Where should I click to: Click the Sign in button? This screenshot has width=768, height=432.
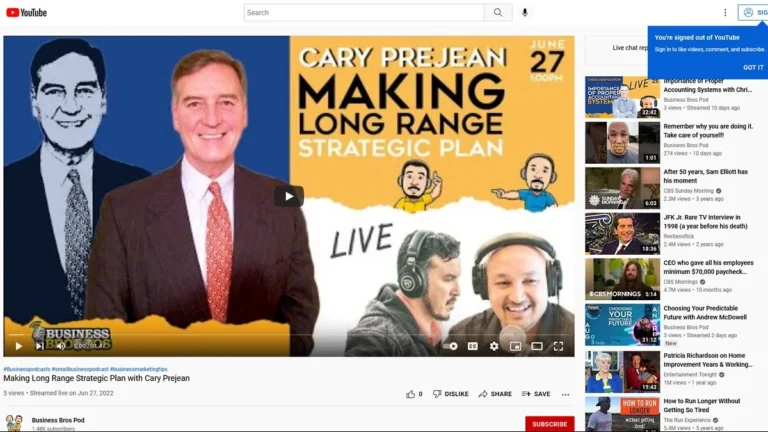pyautogui.click(x=754, y=13)
